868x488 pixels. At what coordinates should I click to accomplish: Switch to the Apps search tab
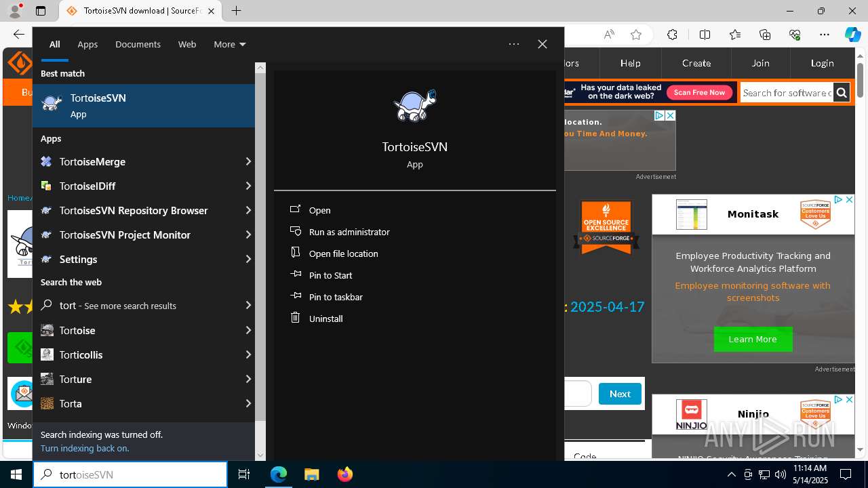coord(87,44)
